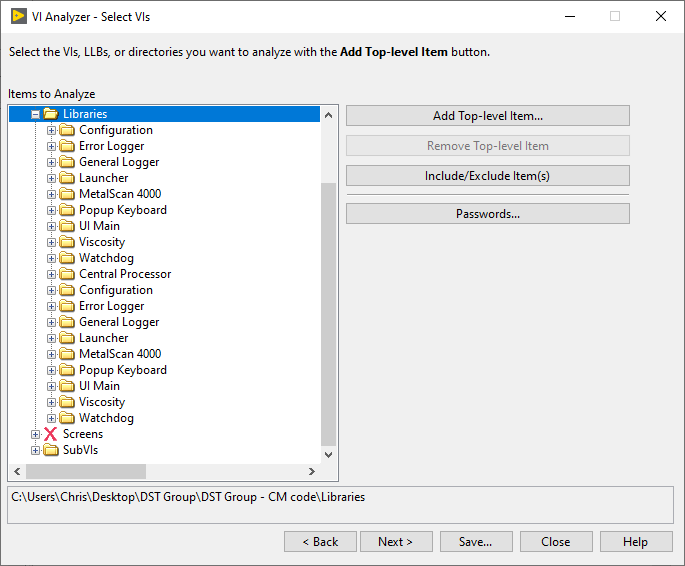
Task: Click the Include/Exclude Item(s) button
Action: click(487, 176)
